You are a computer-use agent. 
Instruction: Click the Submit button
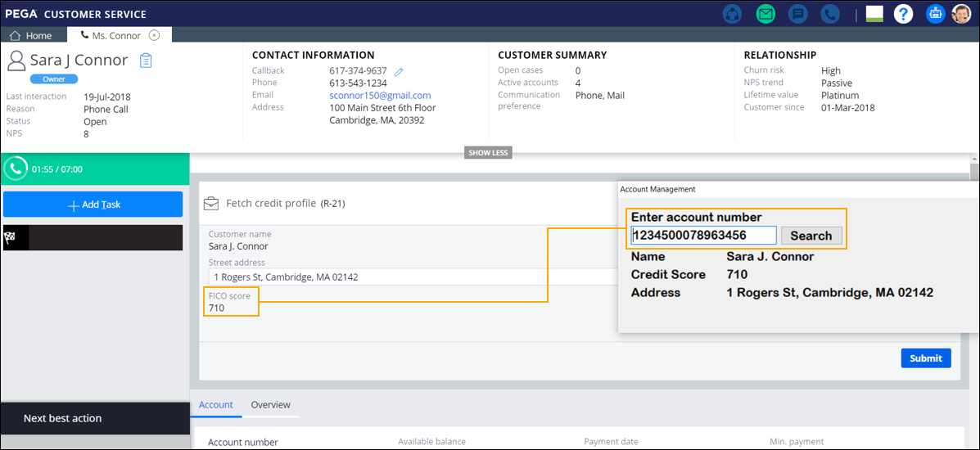(925, 358)
